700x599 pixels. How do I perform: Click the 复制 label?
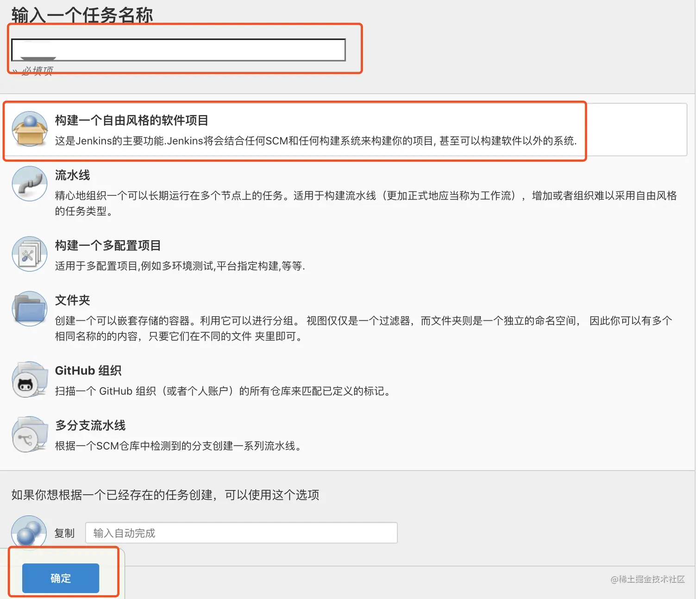point(64,533)
